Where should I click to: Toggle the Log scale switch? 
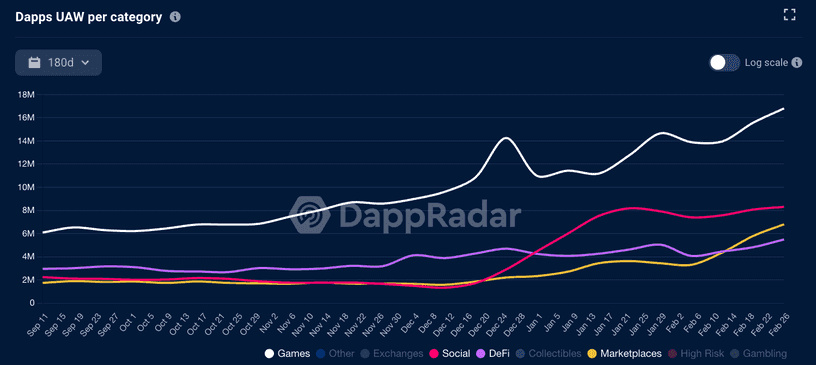click(x=724, y=62)
